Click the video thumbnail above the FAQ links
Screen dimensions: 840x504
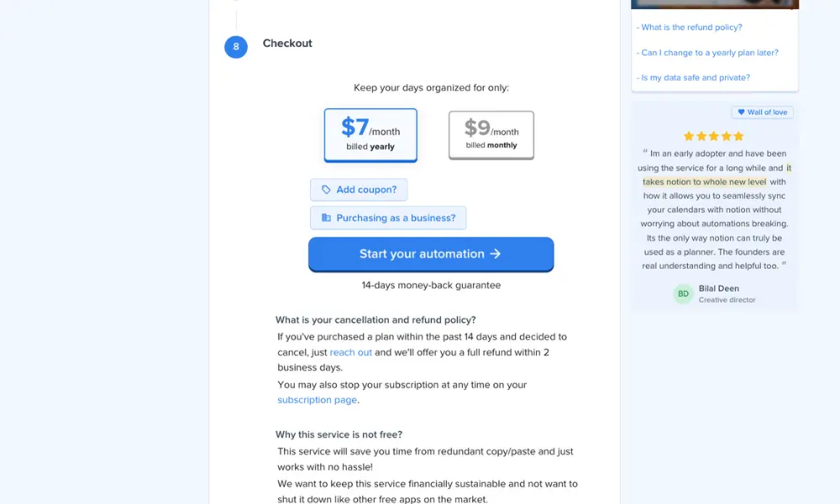pyautogui.click(x=715, y=4)
